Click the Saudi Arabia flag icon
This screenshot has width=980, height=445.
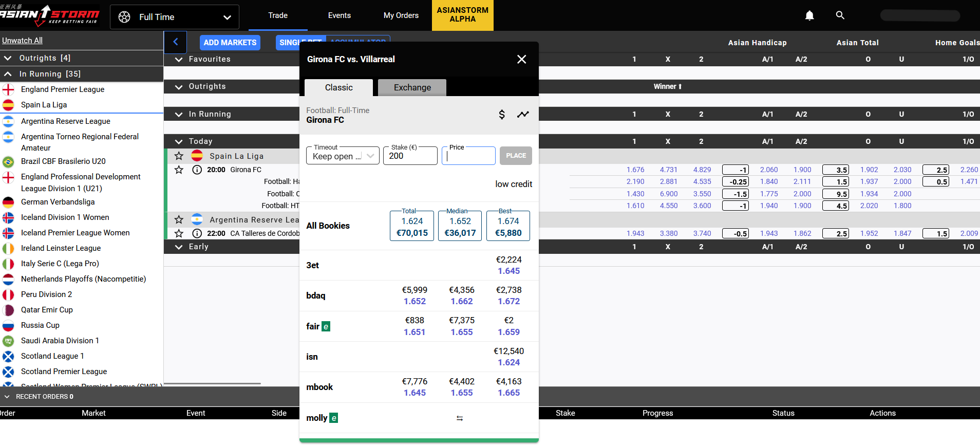[8, 341]
